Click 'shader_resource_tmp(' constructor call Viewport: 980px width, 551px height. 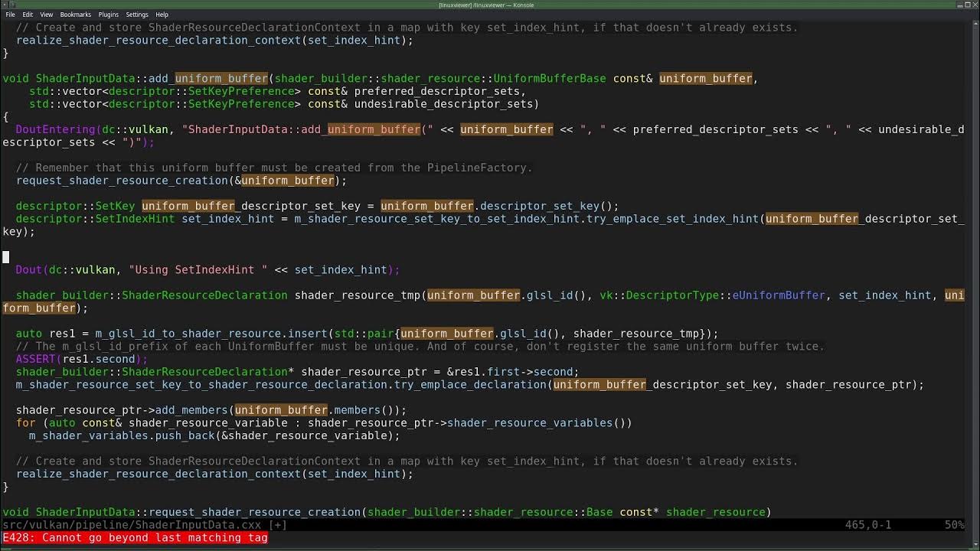361,295
